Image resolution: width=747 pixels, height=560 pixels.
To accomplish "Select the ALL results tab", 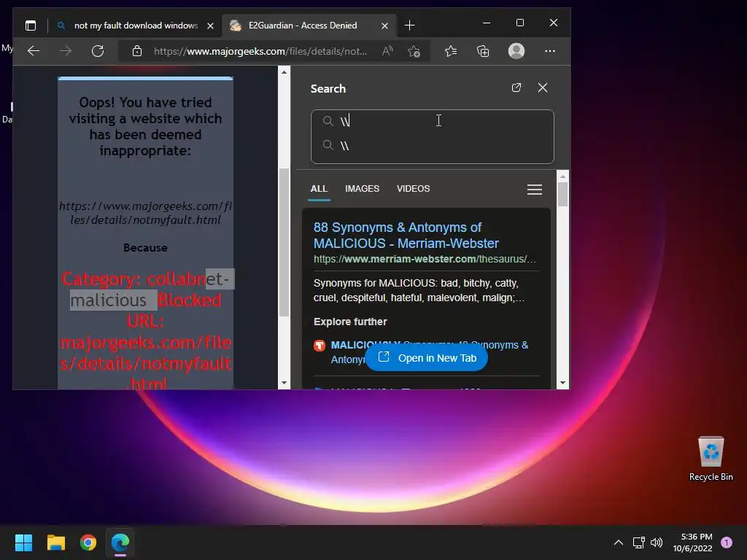I will [x=319, y=189].
